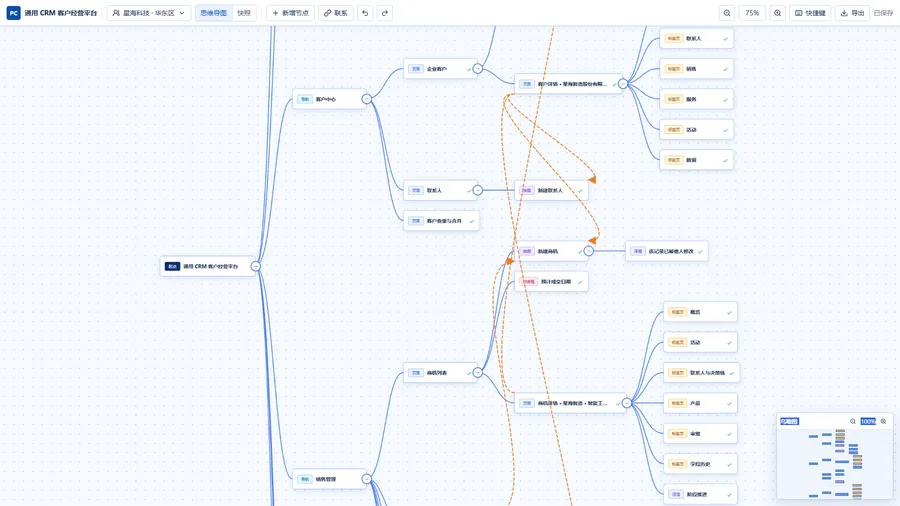
Task: Select the 阶段推进 node
Action: pyautogui.click(x=700, y=495)
